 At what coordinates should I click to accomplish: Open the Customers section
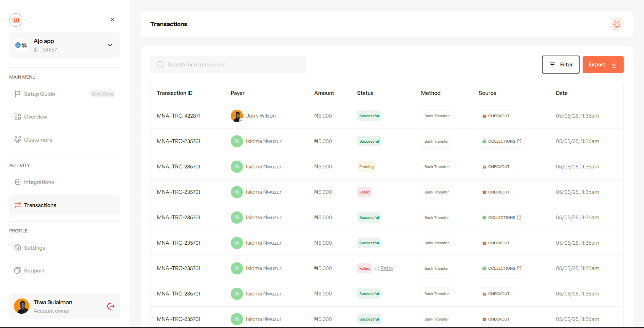coord(38,140)
